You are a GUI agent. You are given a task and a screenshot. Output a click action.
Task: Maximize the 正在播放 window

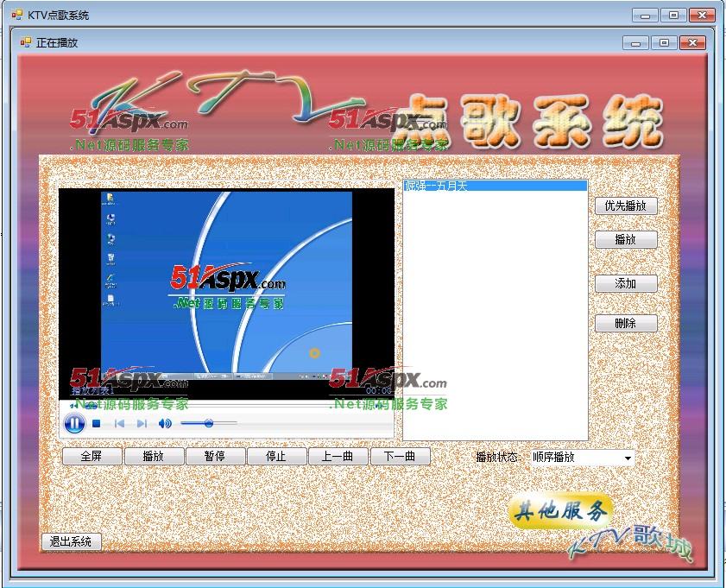(x=664, y=42)
